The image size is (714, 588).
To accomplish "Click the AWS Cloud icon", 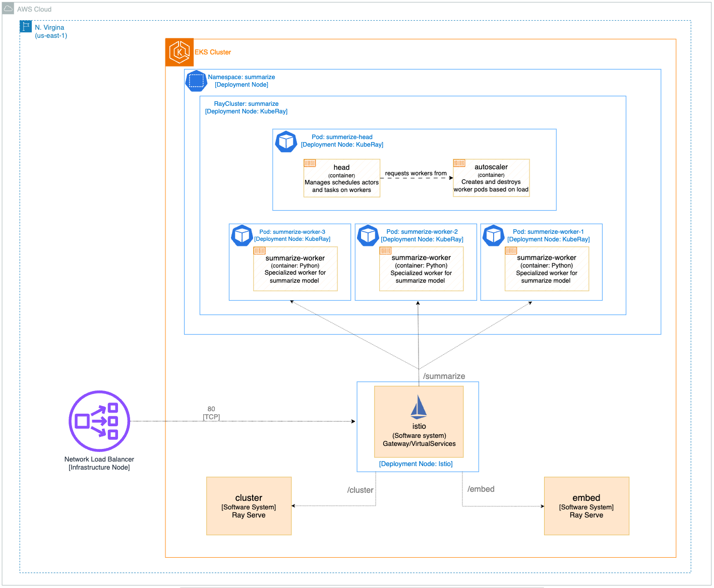I will tap(8, 9).
